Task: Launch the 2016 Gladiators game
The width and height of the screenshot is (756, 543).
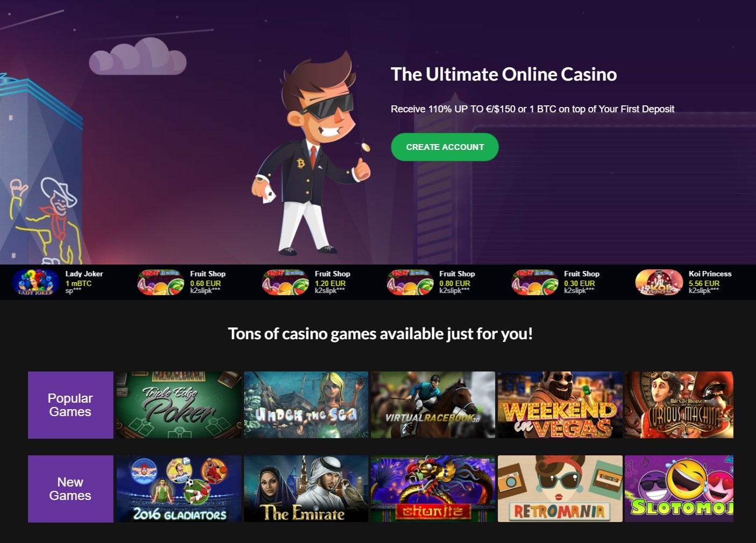Action: tap(179, 489)
